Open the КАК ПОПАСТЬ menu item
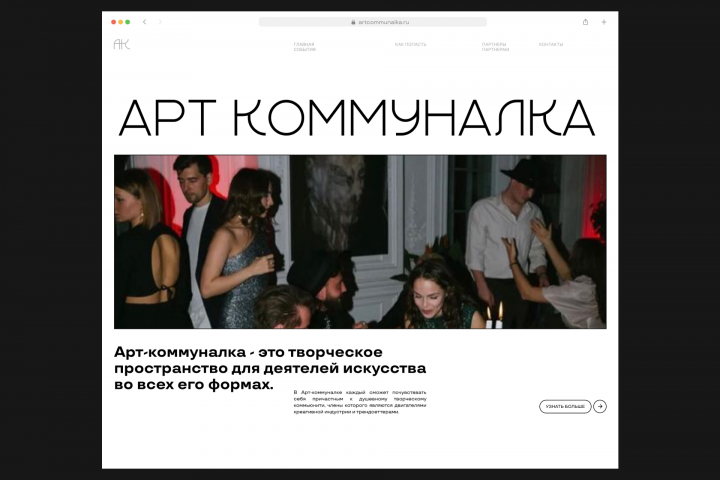This screenshot has width=720, height=480. 411,45
